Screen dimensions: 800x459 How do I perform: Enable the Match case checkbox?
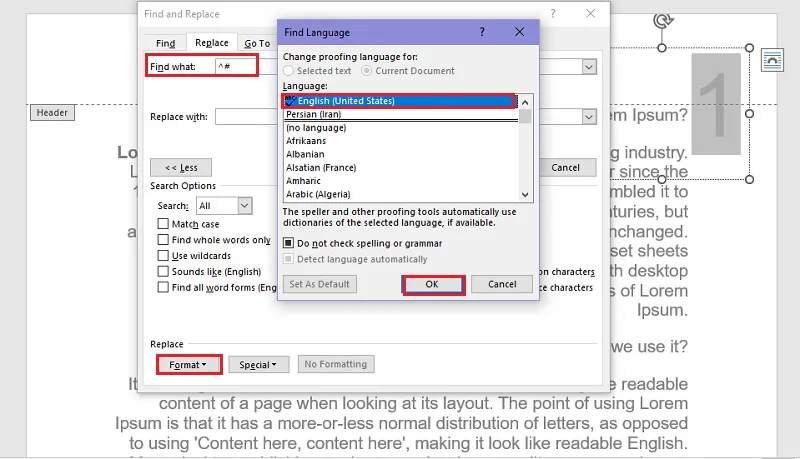[x=163, y=224]
